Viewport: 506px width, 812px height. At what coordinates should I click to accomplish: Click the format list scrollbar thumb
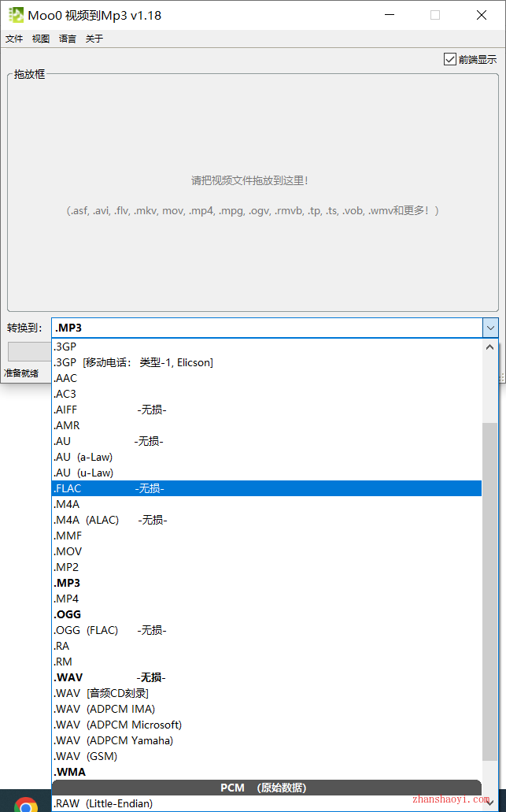point(490,591)
